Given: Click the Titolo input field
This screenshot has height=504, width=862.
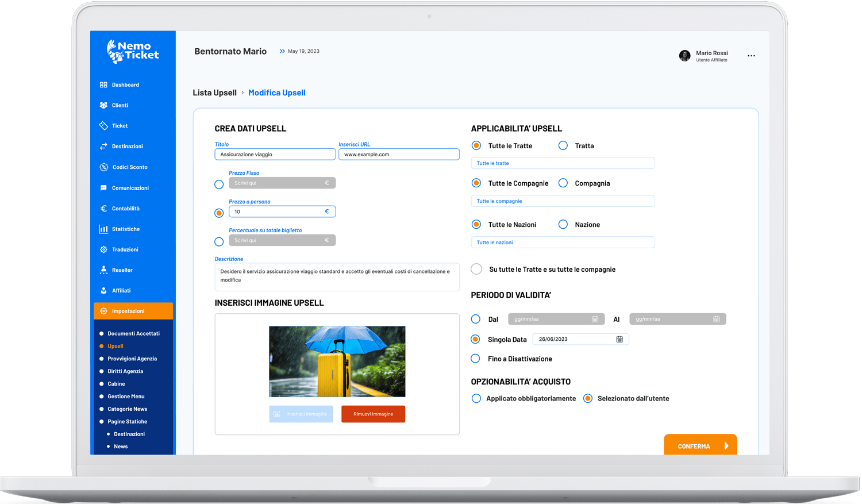Looking at the screenshot, I should [x=275, y=155].
